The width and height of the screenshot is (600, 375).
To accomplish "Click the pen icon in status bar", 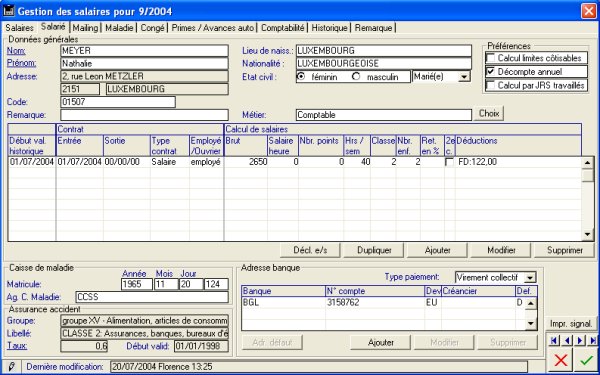I will coord(11,367).
